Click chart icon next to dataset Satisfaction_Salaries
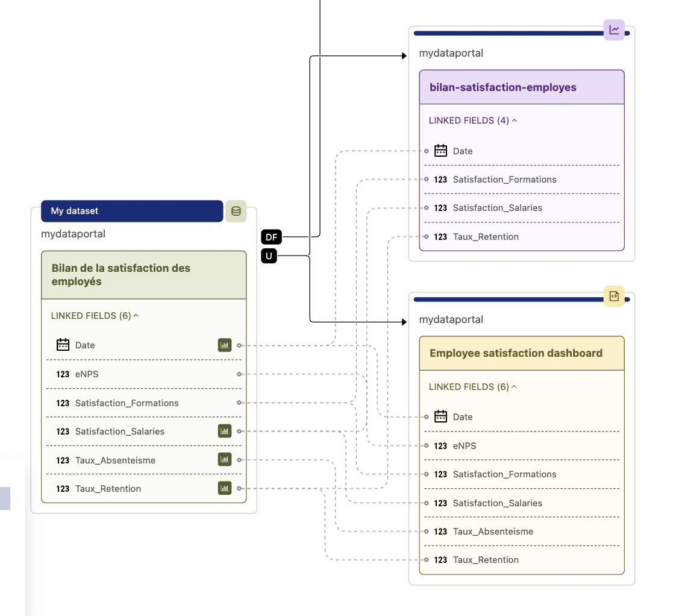The image size is (682, 616). click(x=225, y=431)
